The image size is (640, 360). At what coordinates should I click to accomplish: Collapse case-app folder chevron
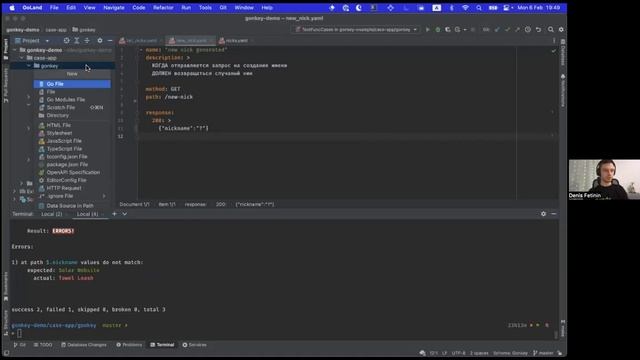22,58
